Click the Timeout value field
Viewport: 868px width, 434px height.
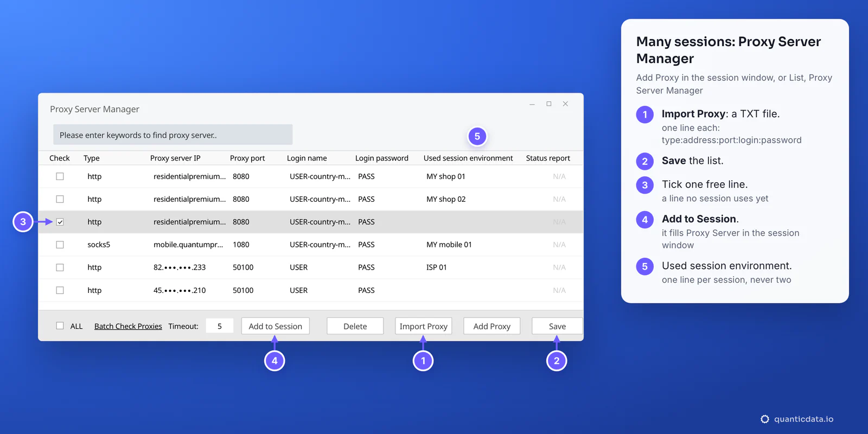coord(220,326)
